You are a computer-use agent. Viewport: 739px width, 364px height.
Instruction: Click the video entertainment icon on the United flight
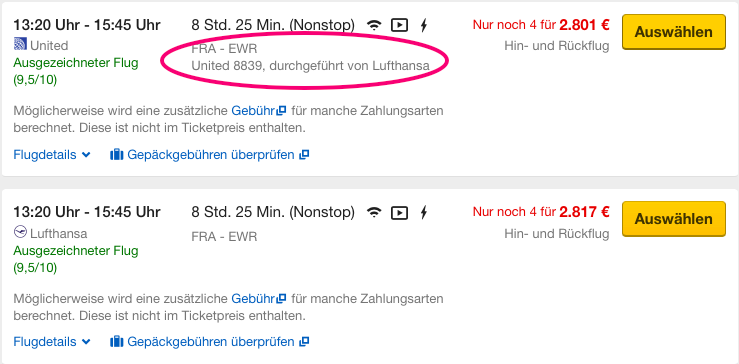click(x=399, y=25)
